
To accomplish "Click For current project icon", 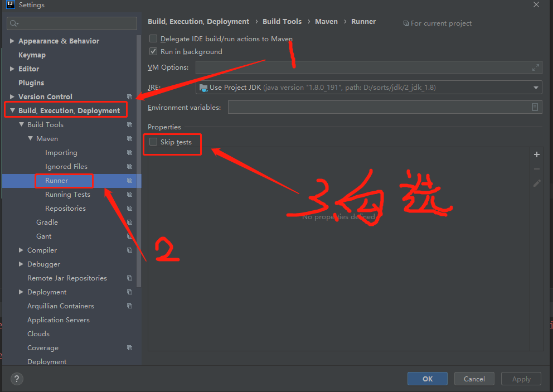I will click(406, 23).
